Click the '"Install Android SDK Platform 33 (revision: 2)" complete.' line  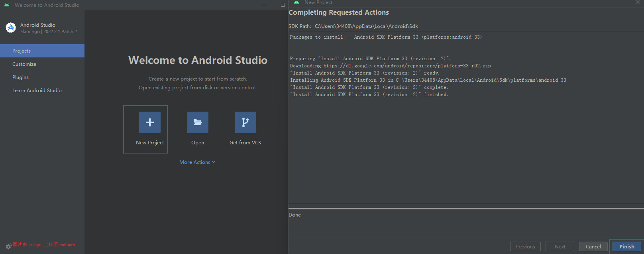point(369,87)
